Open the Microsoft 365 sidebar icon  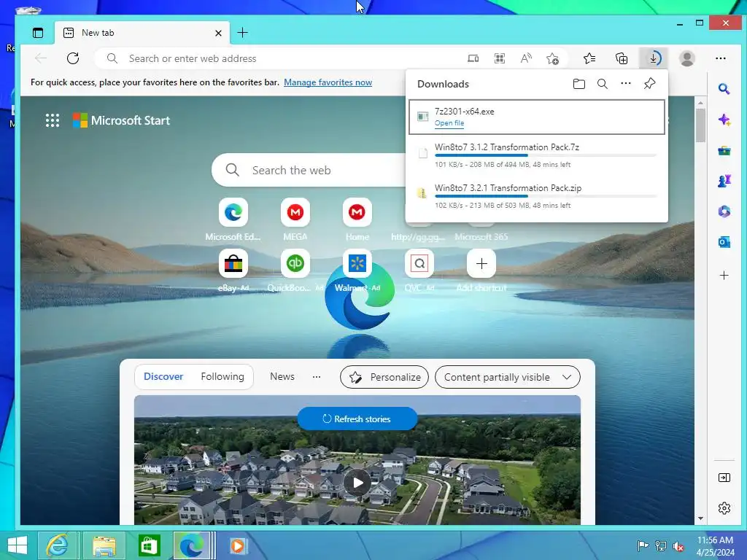click(724, 211)
